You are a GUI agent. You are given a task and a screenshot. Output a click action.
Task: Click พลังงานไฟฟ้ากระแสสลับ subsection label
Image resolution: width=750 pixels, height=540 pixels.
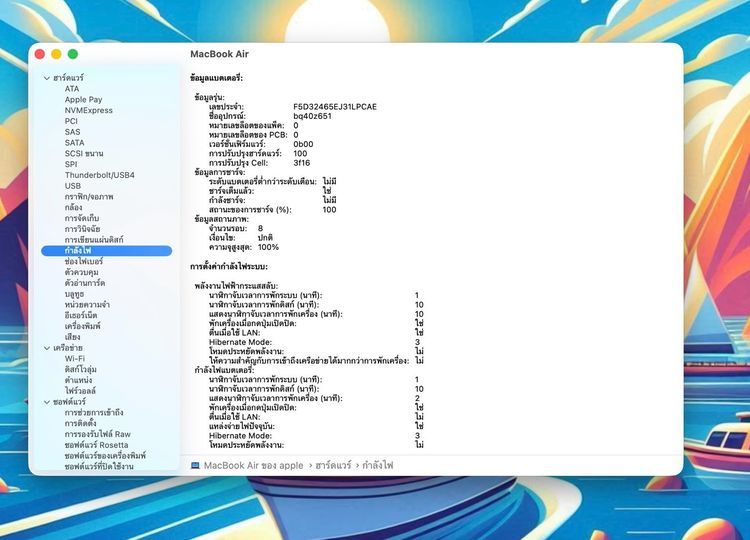coord(236,286)
